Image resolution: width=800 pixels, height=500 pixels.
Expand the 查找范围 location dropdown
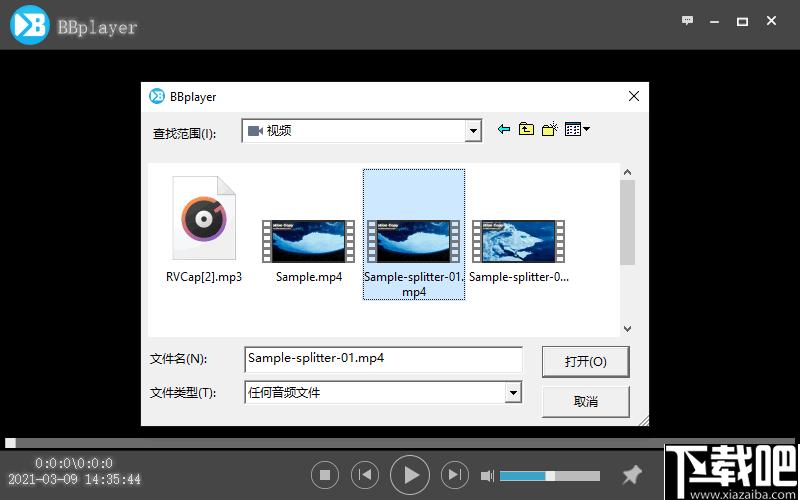tap(473, 131)
